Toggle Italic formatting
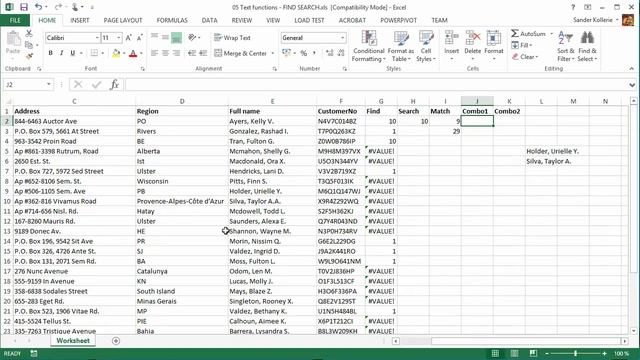This screenshot has height=360, width=640. coord(62,53)
